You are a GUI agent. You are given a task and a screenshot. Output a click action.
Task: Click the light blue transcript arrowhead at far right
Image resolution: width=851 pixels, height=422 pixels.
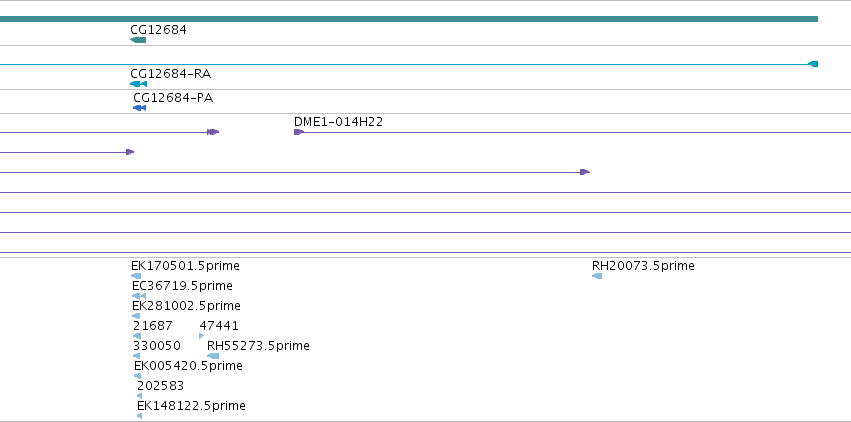[x=813, y=64]
